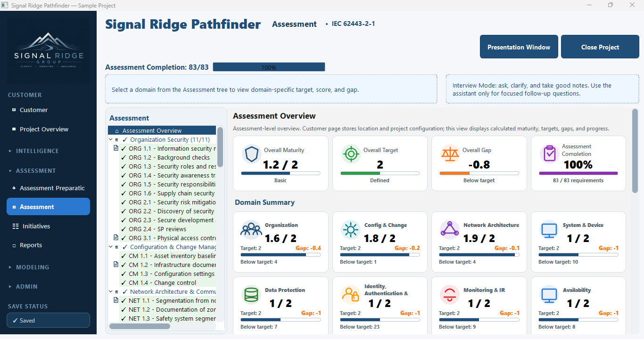
Task: Click the Overall Gap orange progress bar
Action: tap(479, 173)
